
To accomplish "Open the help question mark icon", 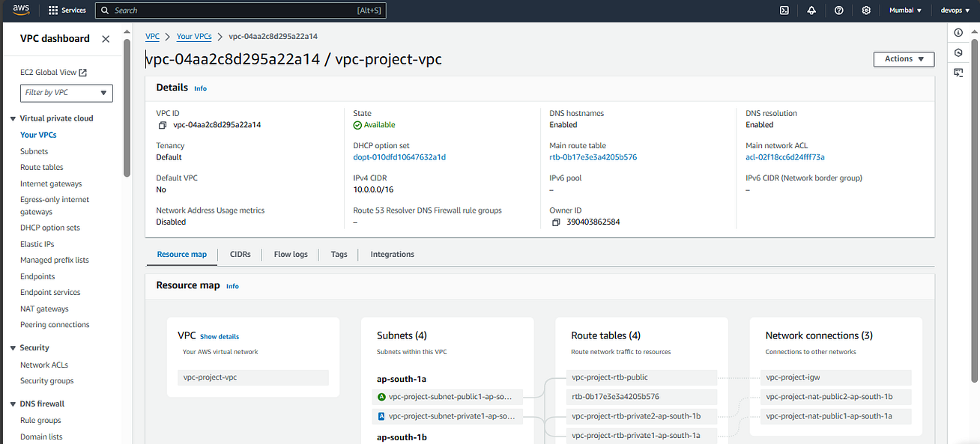I will click(839, 10).
